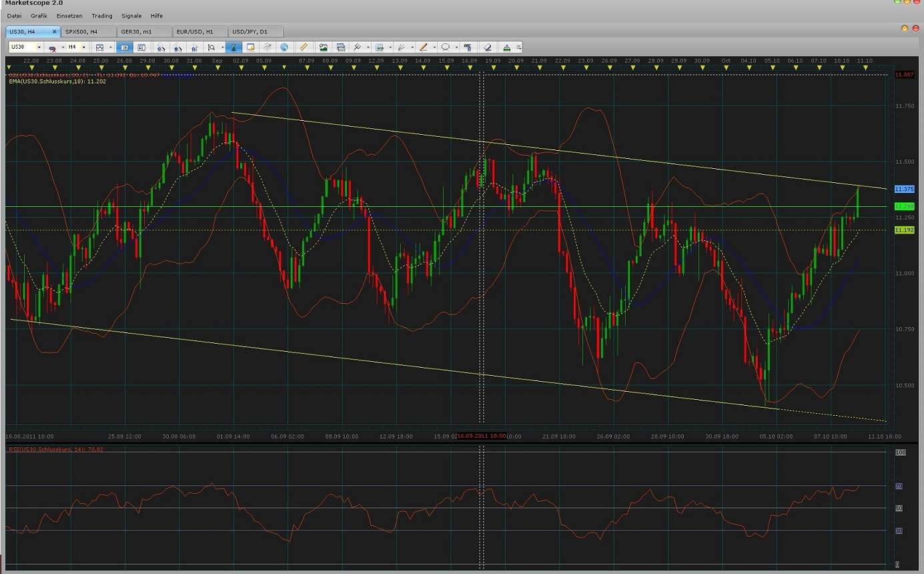Open the Hilfe menu
This screenshot has height=574, width=924.
[157, 15]
